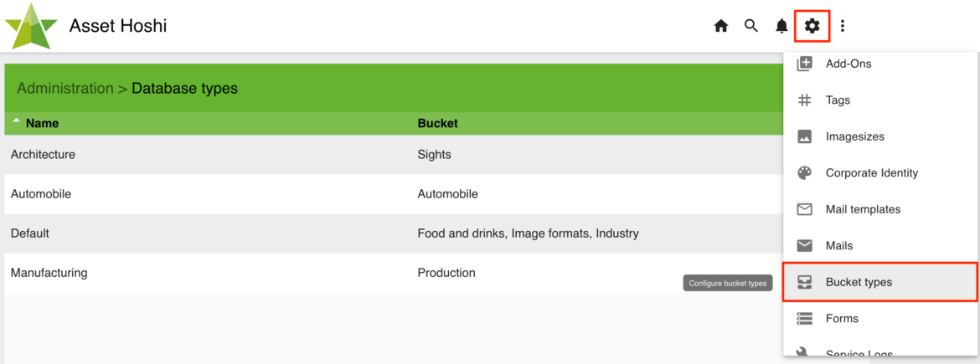Viewport: 980px width, 364px height.
Task: Click the palette icon for Corporate Identity
Action: (x=804, y=173)
